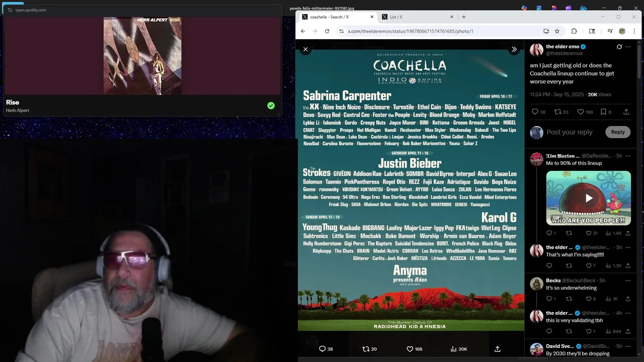Click the reply icon with 38 below photo
This screenshot has width=644, height=362.
click(x=326, y=349)
